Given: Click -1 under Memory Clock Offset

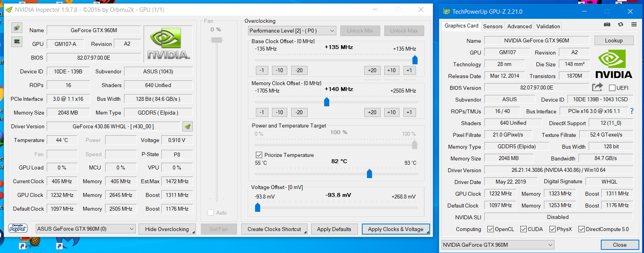Looking at the screenshot, I should pyautogui.click(x=262, y=112).
